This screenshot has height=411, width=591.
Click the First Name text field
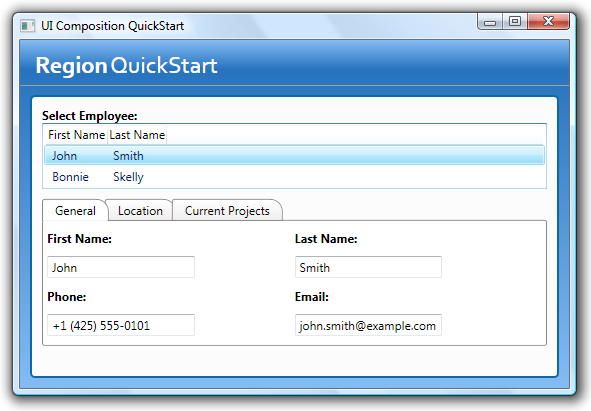point(121,267)
